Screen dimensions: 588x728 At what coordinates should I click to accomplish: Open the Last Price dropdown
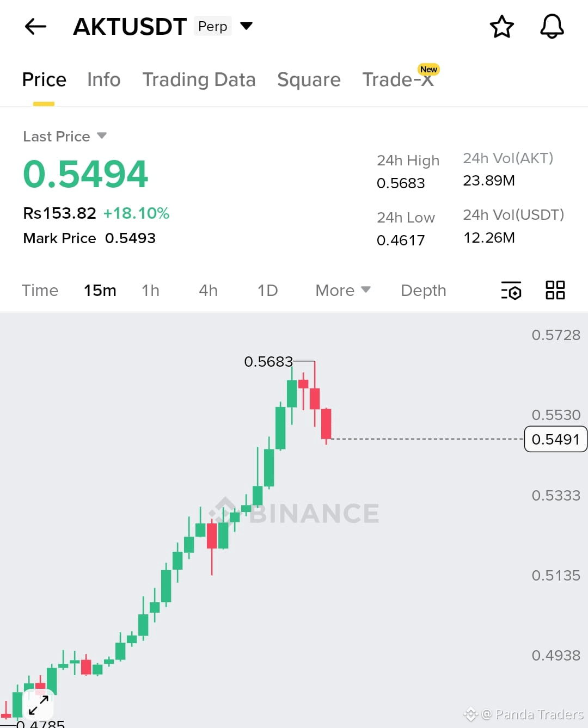point(64,136)
